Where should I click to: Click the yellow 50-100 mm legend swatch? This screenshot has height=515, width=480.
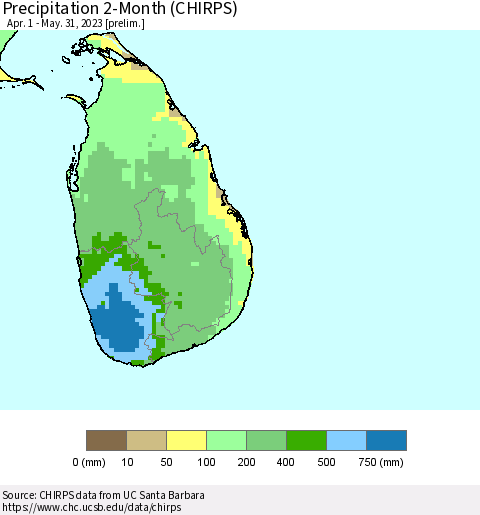pyautogui.click(x=186, y=440)
